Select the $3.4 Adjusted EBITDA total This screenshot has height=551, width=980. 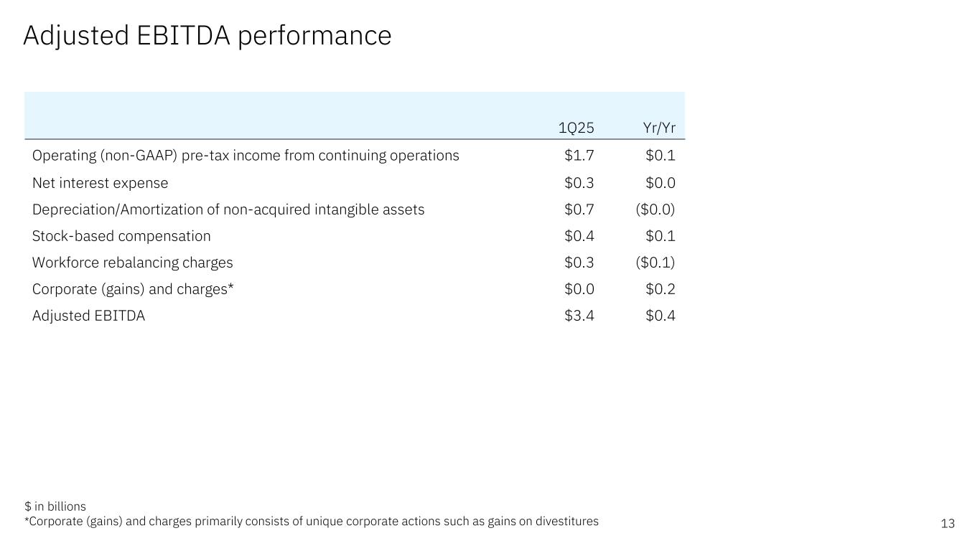tap(579, 316)
